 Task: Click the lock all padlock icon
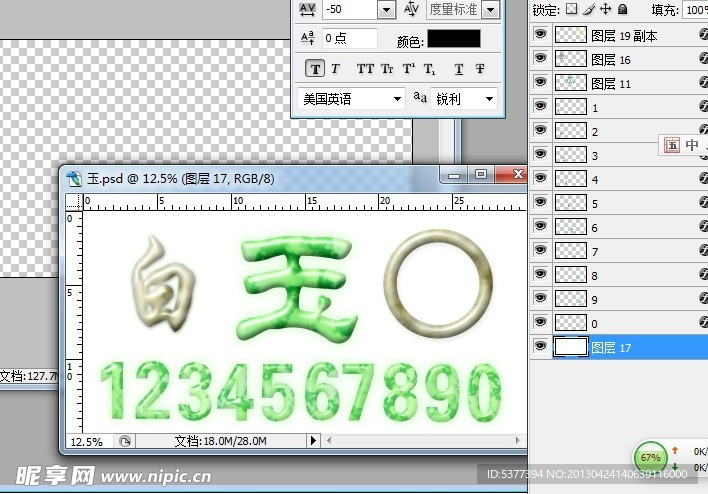(622, 9)
